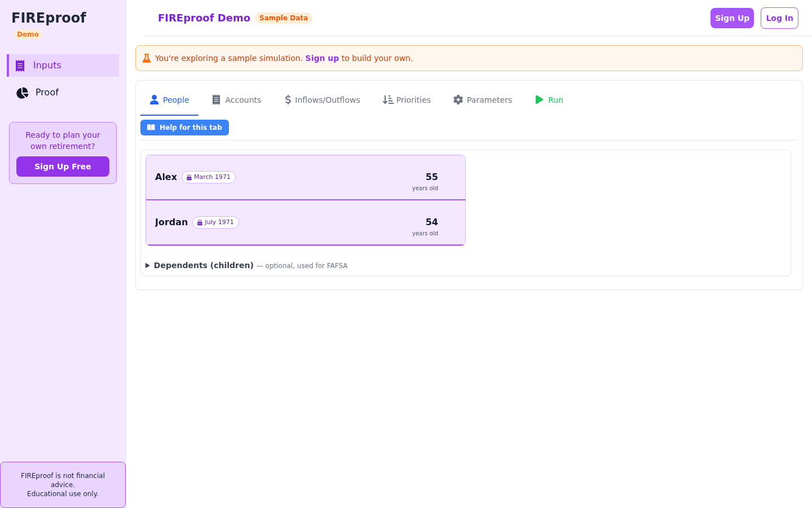Click the green Run play icon
Screen dimensions: 812x508
point(539,100)
